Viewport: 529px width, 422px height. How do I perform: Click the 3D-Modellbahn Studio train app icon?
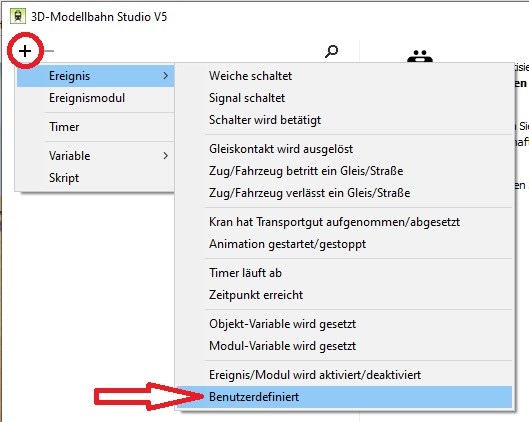tap(18, 16)
